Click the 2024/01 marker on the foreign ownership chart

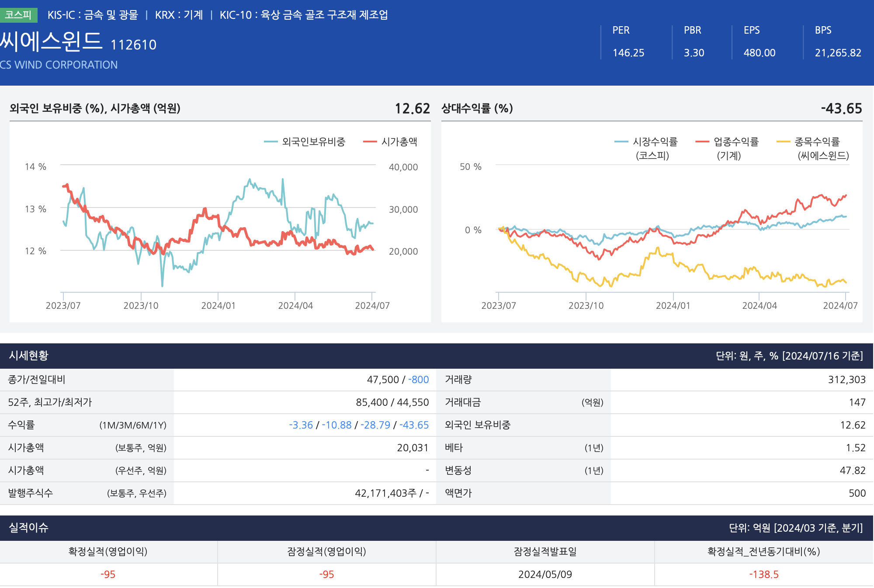pyautogui.click(x=218, y=305)
